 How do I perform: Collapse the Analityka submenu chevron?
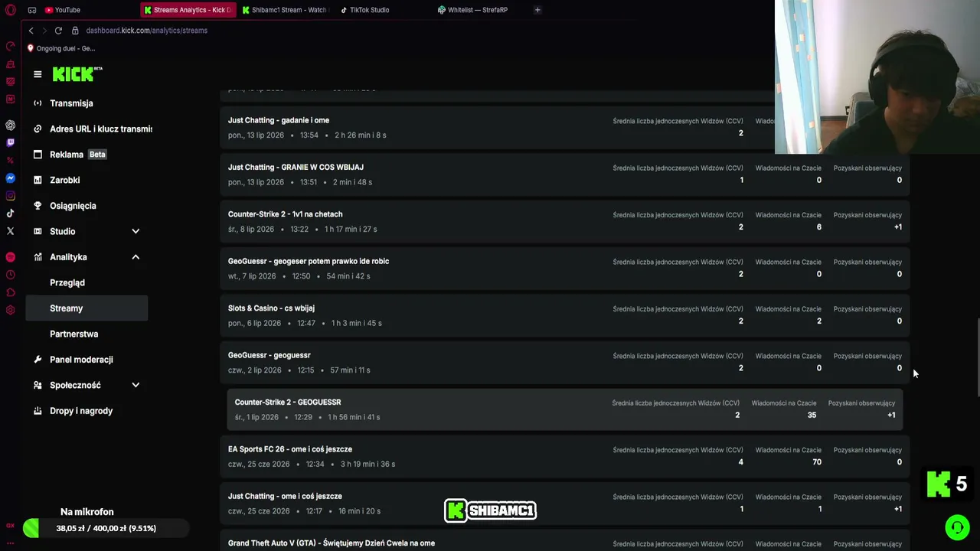pos(136,257)
